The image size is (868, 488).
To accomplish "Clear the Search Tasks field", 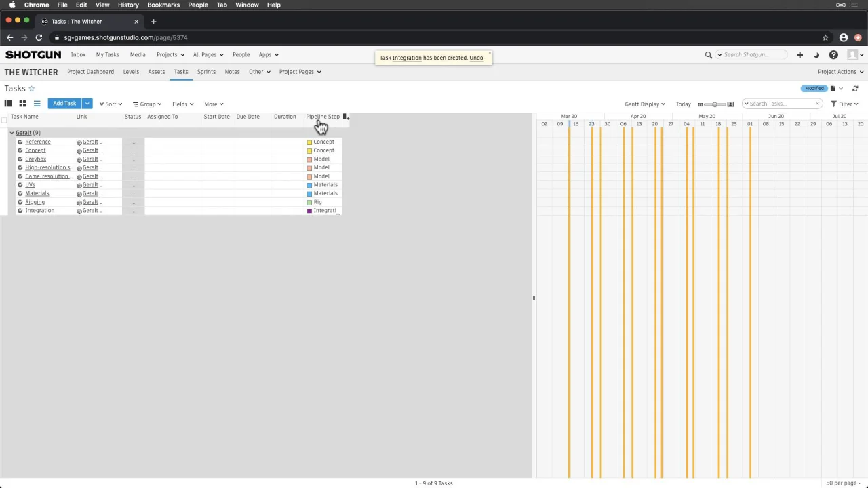I will (x=817, y=104).
